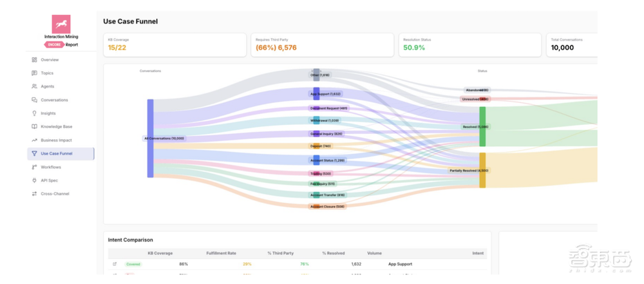Image resolution: width=644 pixels, height=284 pixels.
Task: Open external link icon for App Support row
Action: click(115, 264)
